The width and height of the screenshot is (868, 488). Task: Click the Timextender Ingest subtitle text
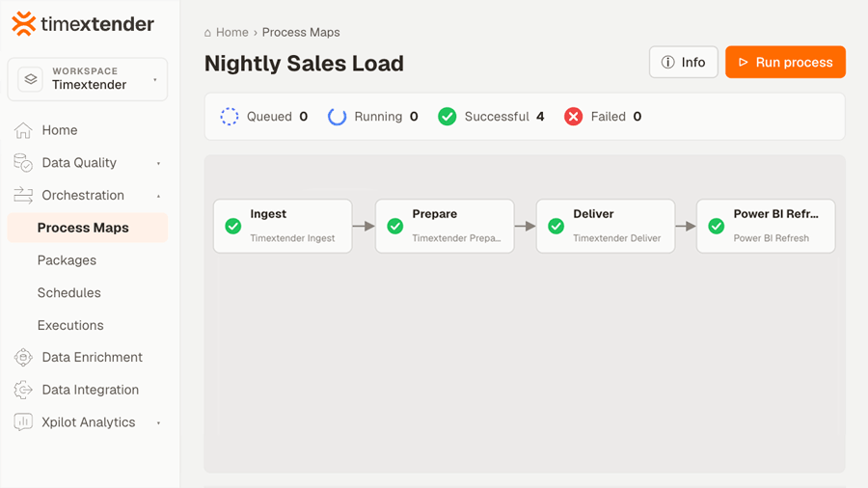(x=292, y=238)
